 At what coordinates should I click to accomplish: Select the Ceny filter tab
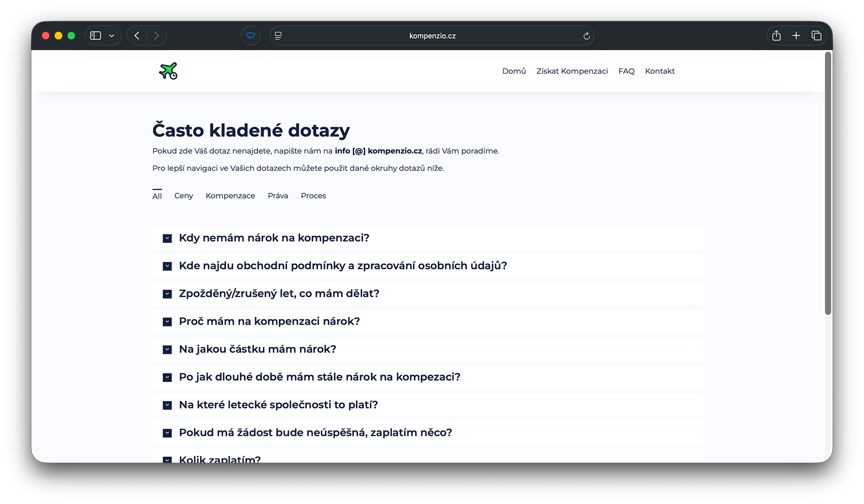pos(184,196)
